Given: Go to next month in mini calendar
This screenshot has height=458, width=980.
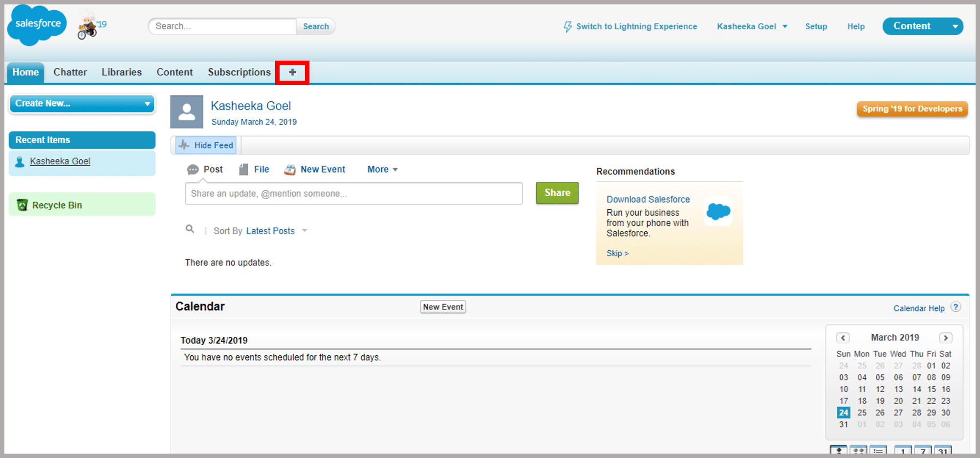Looking at the screenshot, I should tap(945, 338).
